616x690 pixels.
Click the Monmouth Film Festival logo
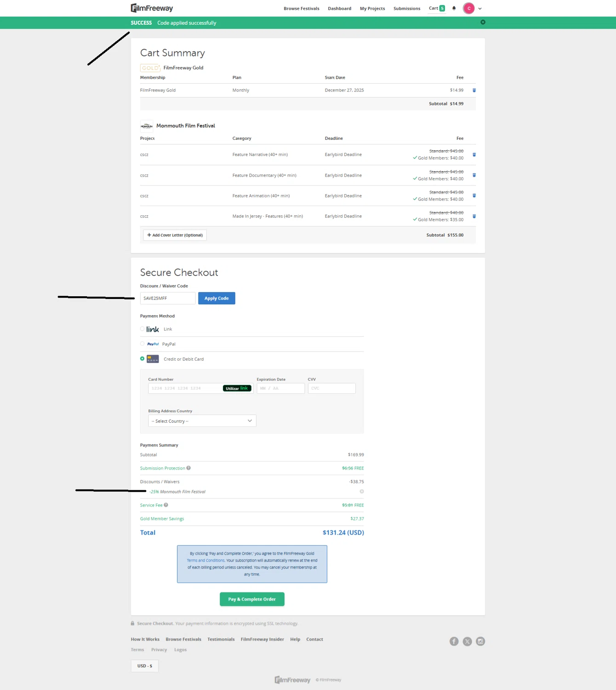click(147, 126)
